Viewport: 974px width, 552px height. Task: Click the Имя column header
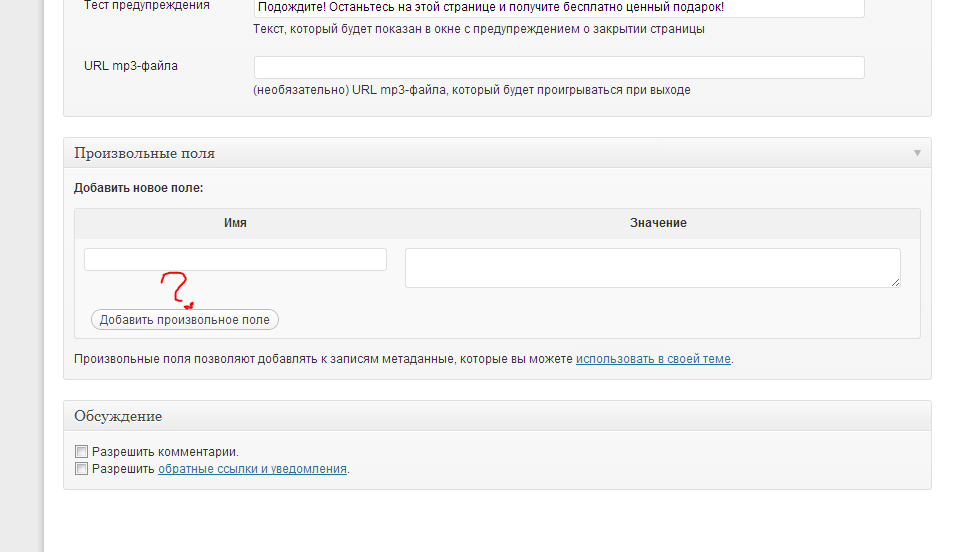235,223
